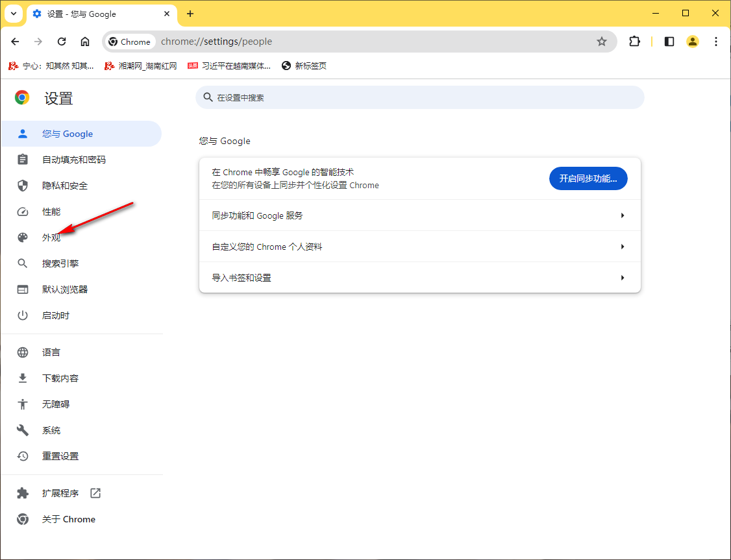This screenshot has height=560, width=731.
Task: Open the 习近平在越南媒体 bookmark
Action: pos(229,66)
